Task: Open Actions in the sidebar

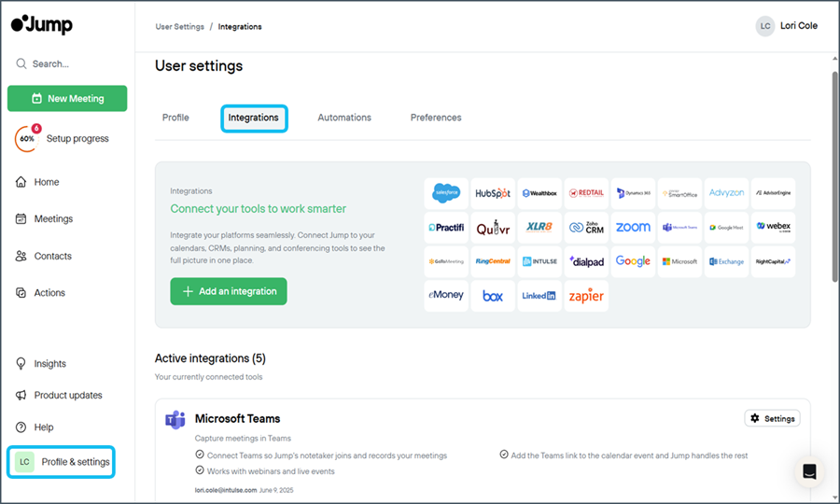Action: tap(40, 293)
